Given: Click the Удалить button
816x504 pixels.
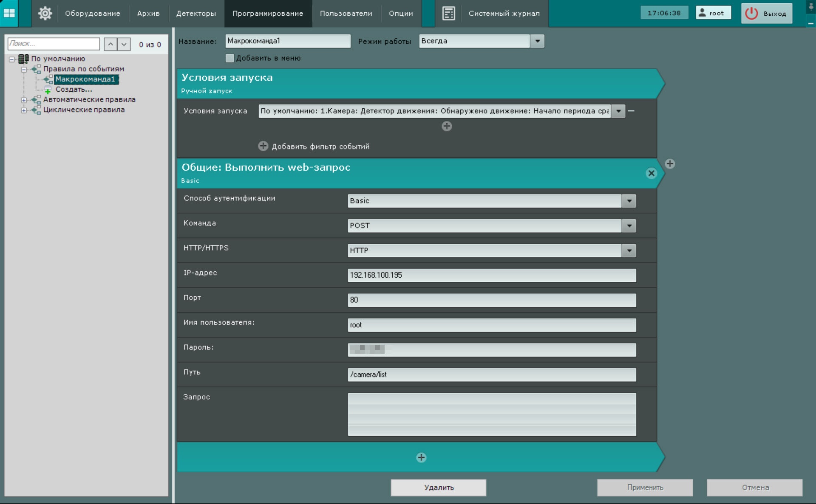Looking at the screenshot, I should [x=438, y=487].
